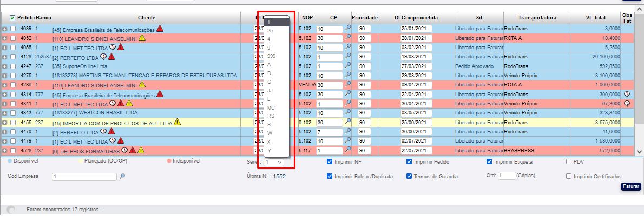
Task: Open the CP search magnifier for order 4128
Action: 348,56
